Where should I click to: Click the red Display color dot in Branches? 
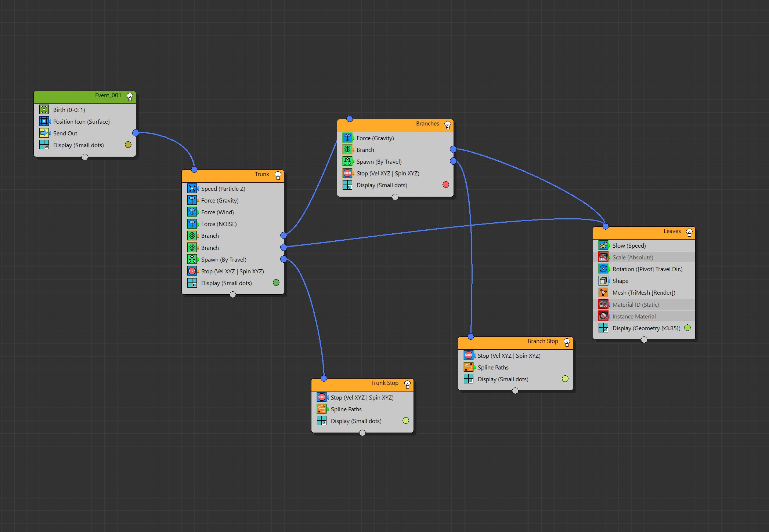446,185
